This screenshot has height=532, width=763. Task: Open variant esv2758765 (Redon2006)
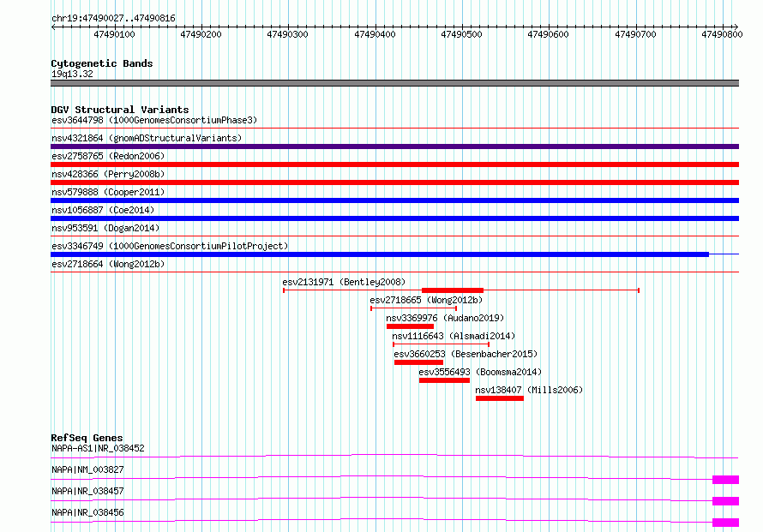click(x=108, y=156)
